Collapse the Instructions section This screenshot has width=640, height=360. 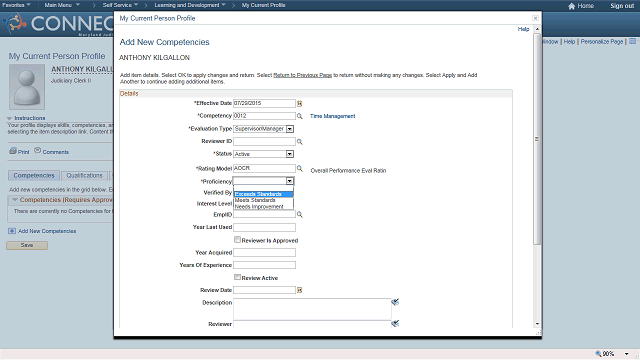(9, 118)
